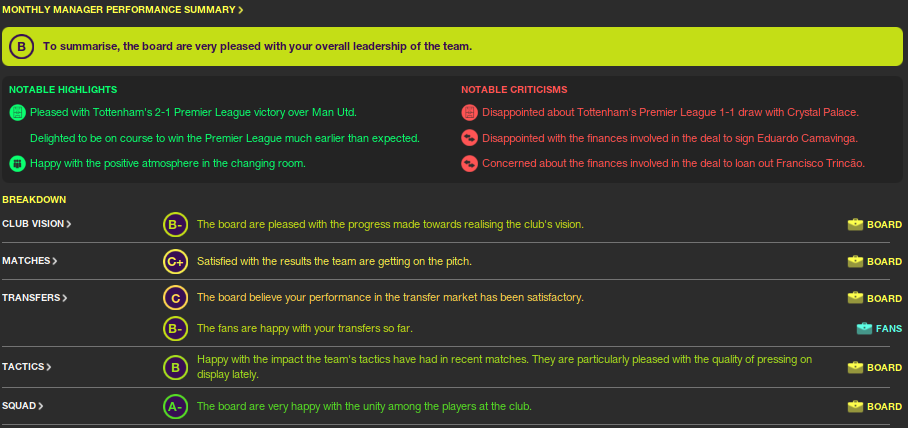Image resolution: width=908 pixels, height=428 pixels.
Task: Click the C grade badge in the Transfers row
Action: tap(175, 298)
